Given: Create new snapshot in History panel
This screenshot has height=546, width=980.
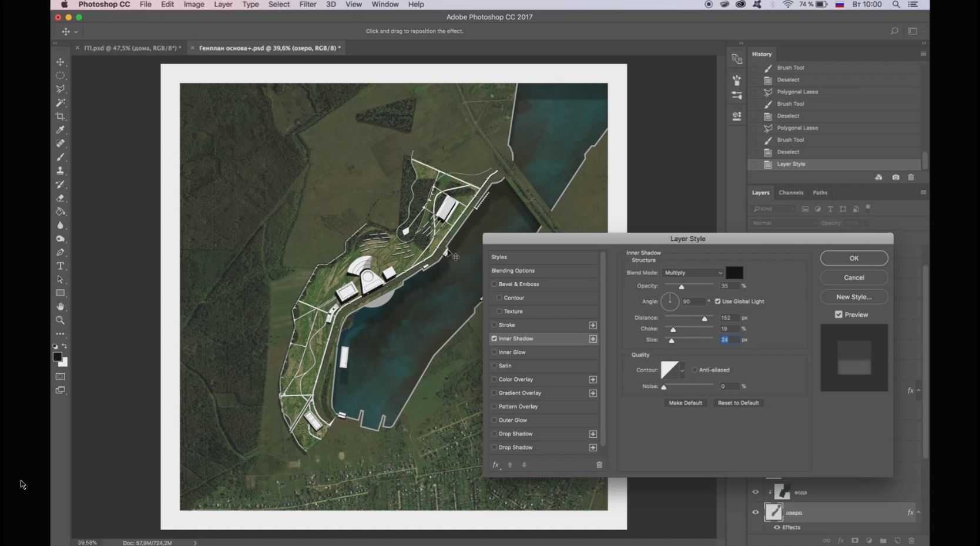Looking at the screenshot, I should pos(895,177).
